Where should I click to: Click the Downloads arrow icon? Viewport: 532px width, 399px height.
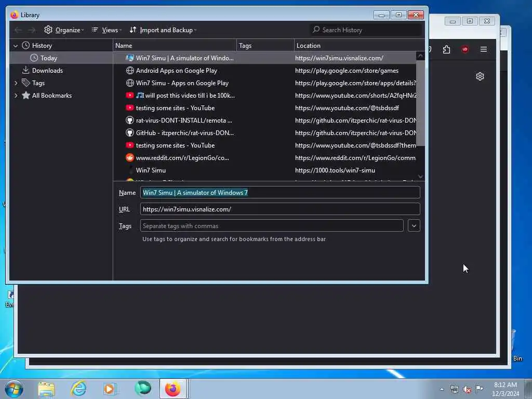(x=26, y=70)
